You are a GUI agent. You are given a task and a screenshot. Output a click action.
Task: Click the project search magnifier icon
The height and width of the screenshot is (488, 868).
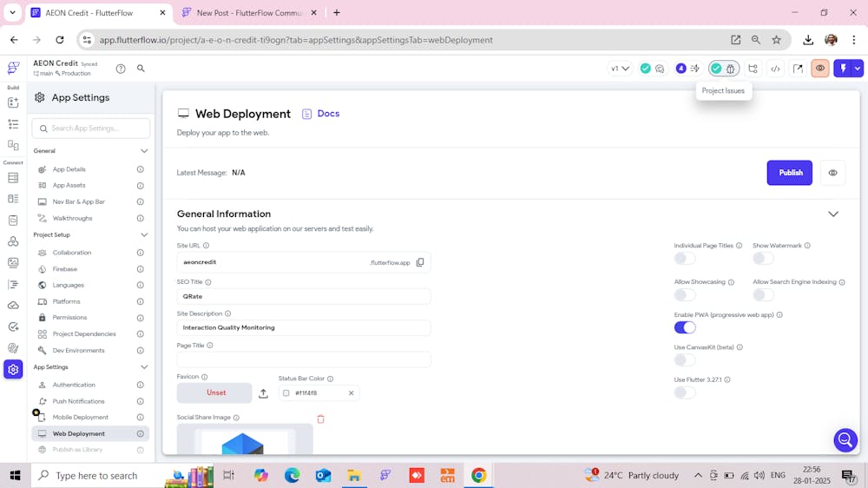(141, 68)
